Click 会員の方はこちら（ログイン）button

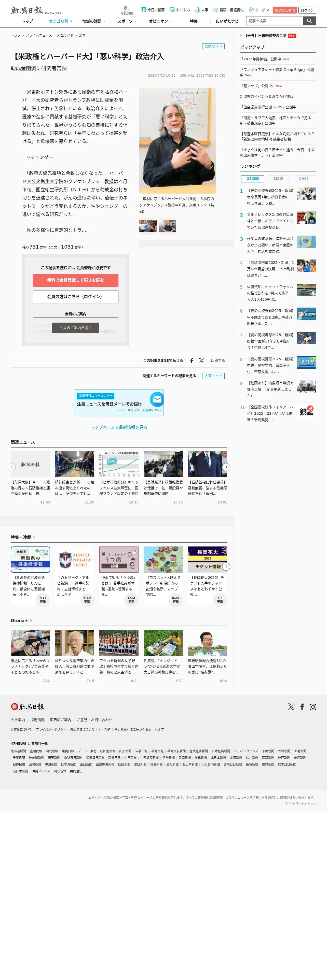(75, 297)
